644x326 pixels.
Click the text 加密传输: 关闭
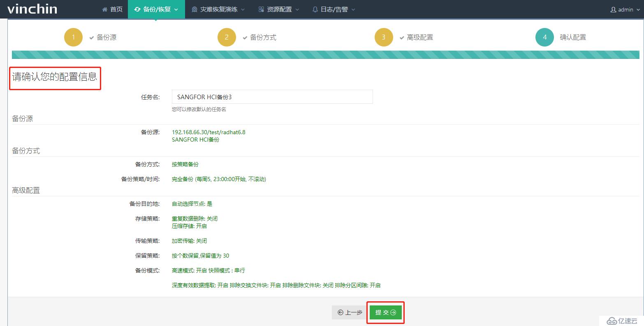click(189, 241)
